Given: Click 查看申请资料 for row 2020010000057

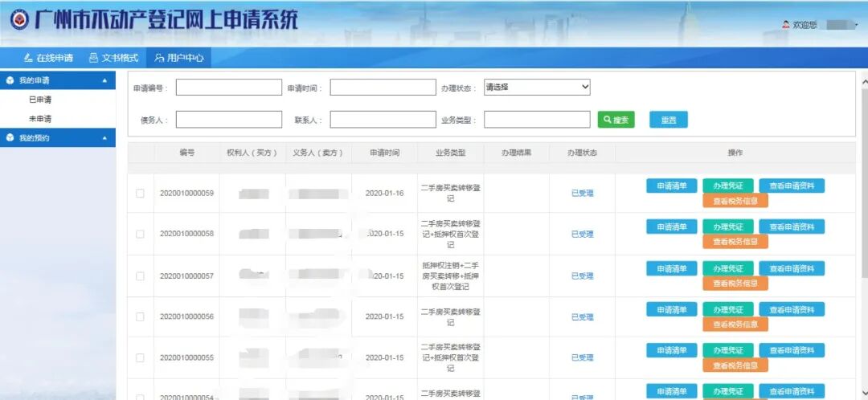Looking at the screenshot, I should [x=792, y=268].
